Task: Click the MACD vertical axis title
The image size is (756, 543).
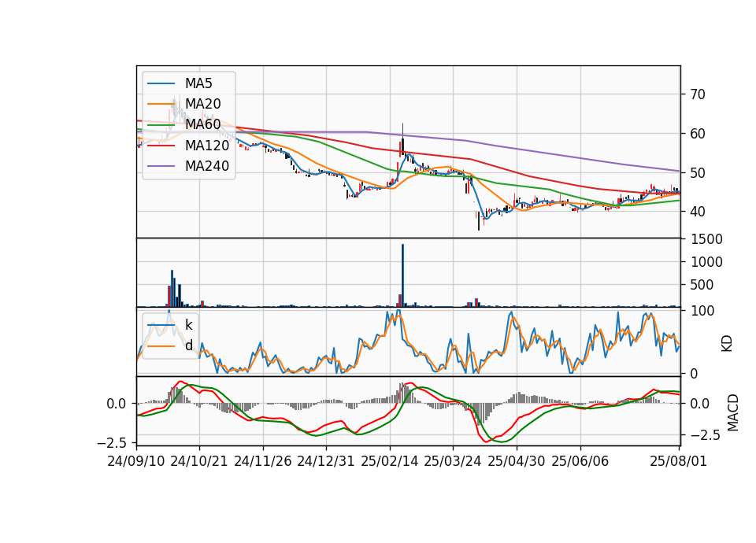Action: click(732, 412)
